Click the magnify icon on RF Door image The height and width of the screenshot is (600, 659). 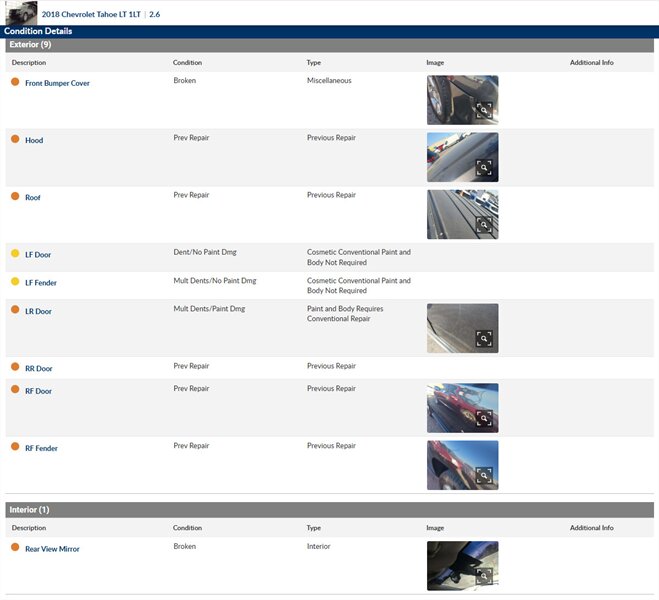(483, 419)
